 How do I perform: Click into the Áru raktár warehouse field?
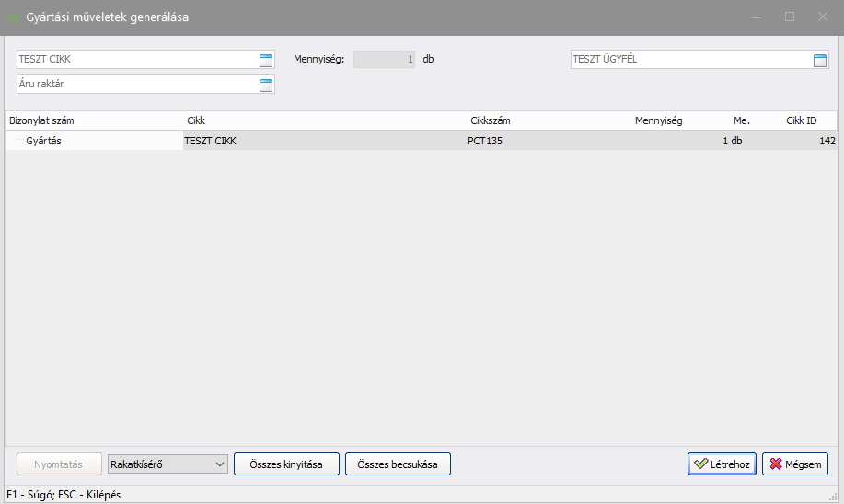133,85
